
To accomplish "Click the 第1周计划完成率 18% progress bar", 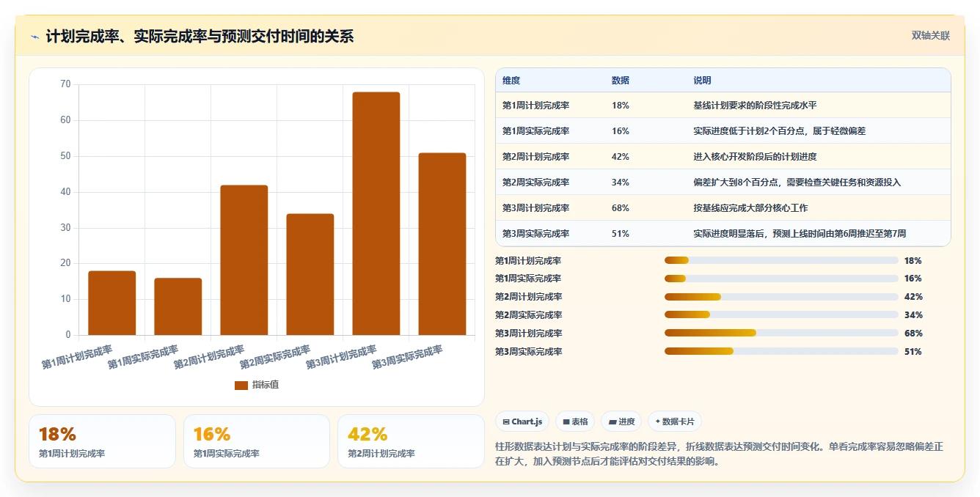I will tap(781, 260).
